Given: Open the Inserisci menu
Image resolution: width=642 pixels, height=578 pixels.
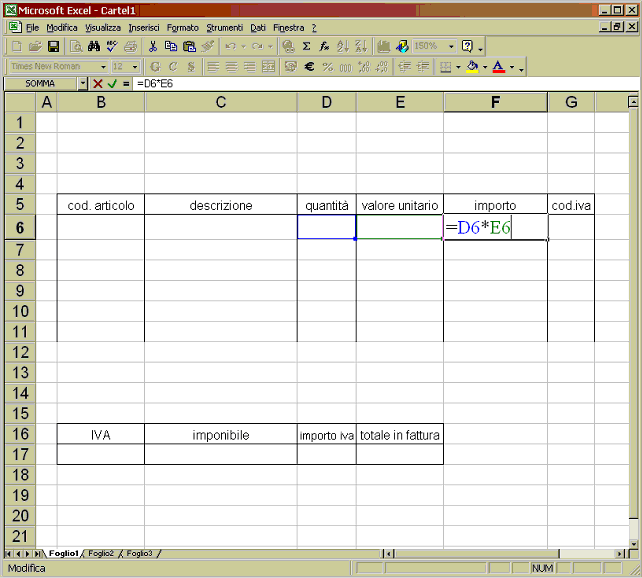Looking at the screenshot, I should (x=144, y=28).
